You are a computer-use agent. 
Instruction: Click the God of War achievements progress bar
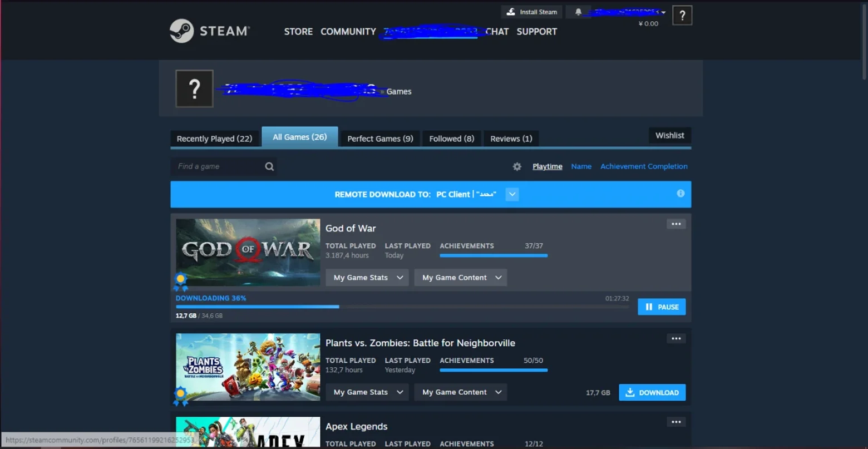(x=494, y=255)
